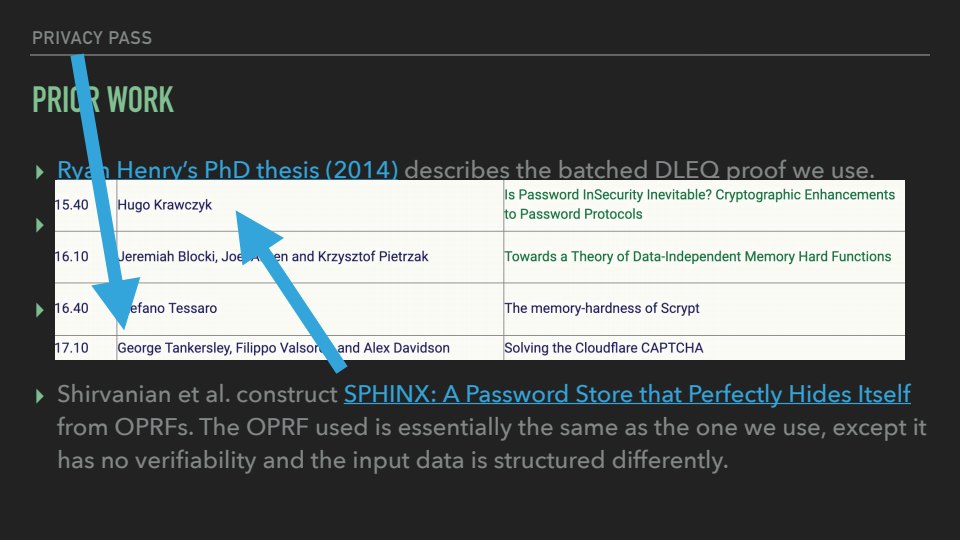Select the PRIOR WORK slide title
The height and width of the screenshot is (540, 960).
tap(103, 100)
